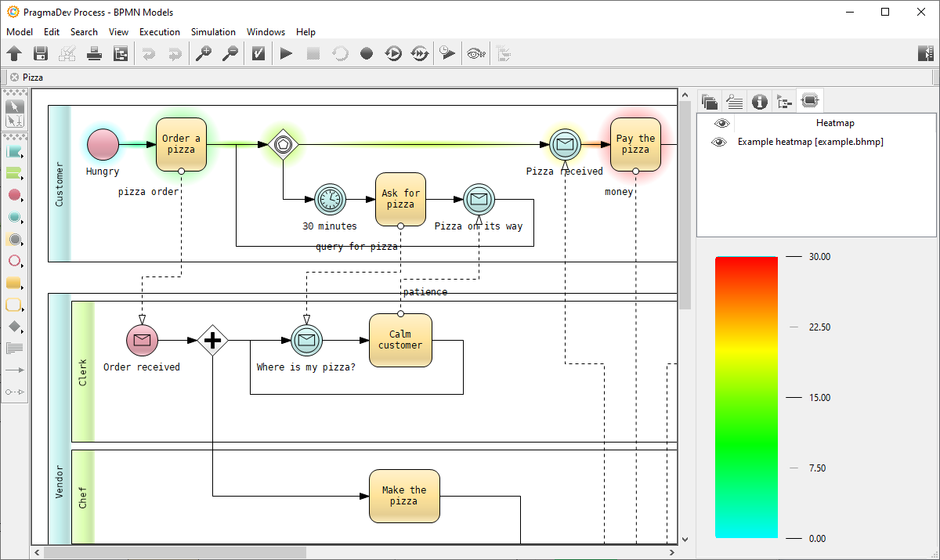Click the Save floppy disk icon

click(41, 53)
